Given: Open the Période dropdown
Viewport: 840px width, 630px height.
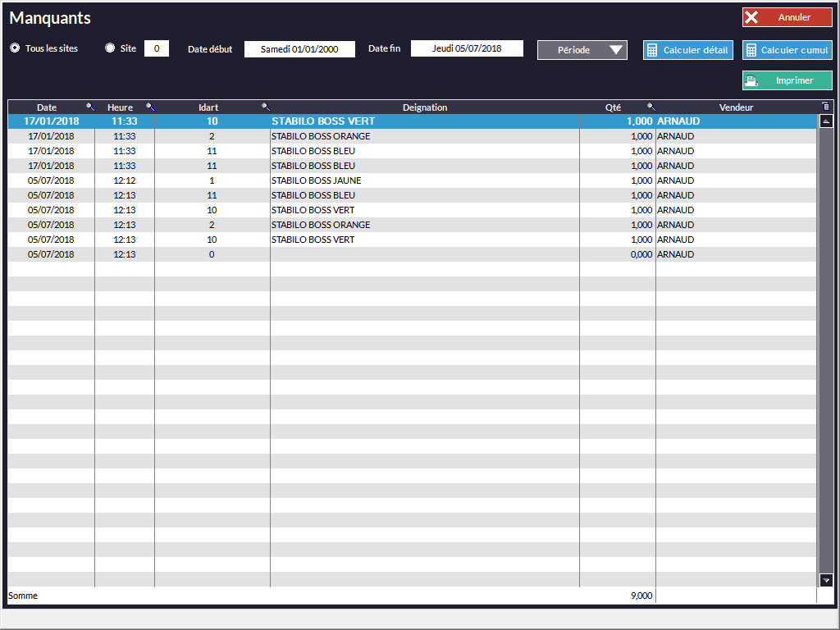Looking at the screenshot, I should (582, 50).
